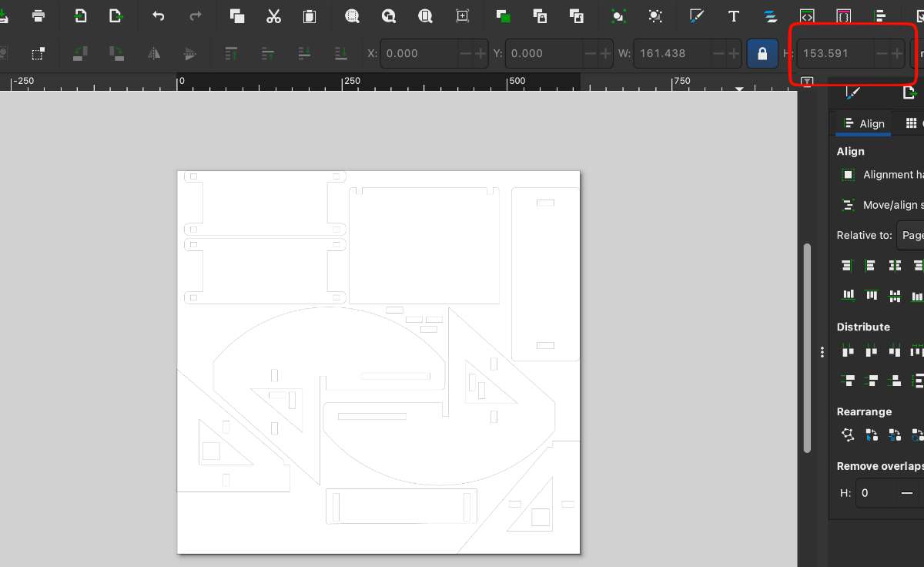Screen dimensions: 924x567
Task: Toggle Move/align selection as group
Action: click(848, 205)
